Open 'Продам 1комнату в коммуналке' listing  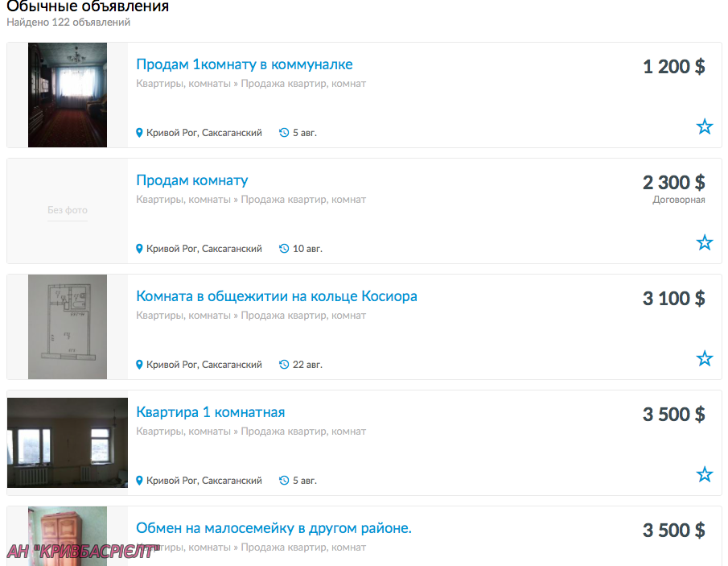click(245, 64)
